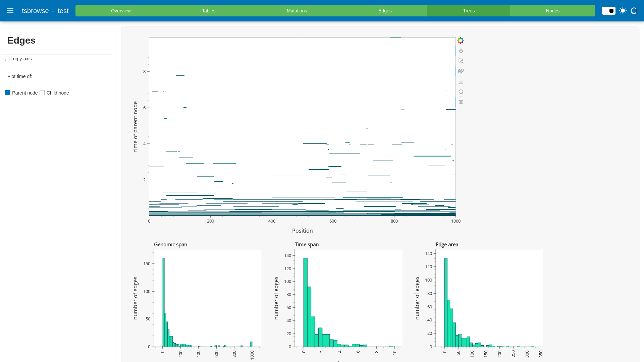Reset the plot with refresh icon
644x362 pixels.
pyautogui.click(x=461, y=92)
